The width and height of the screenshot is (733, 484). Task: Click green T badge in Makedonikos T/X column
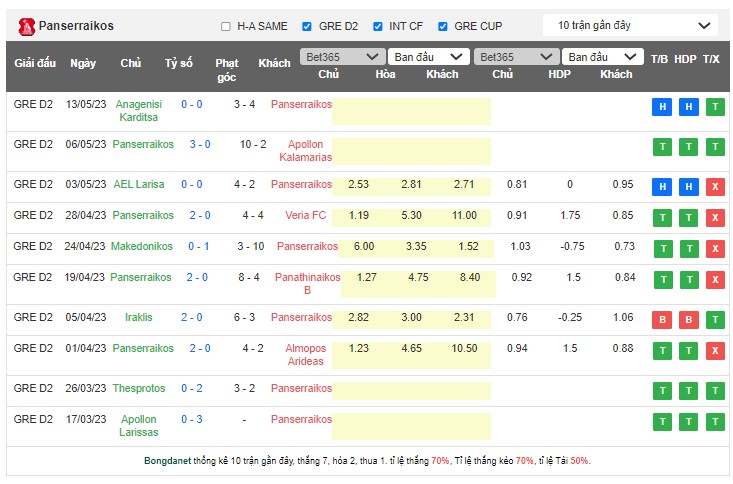tap(714, 249)
